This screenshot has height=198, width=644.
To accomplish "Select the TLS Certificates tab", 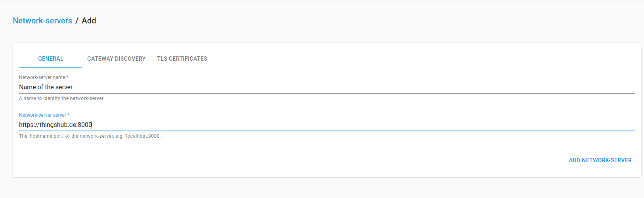I will click(x=182, y=59).
